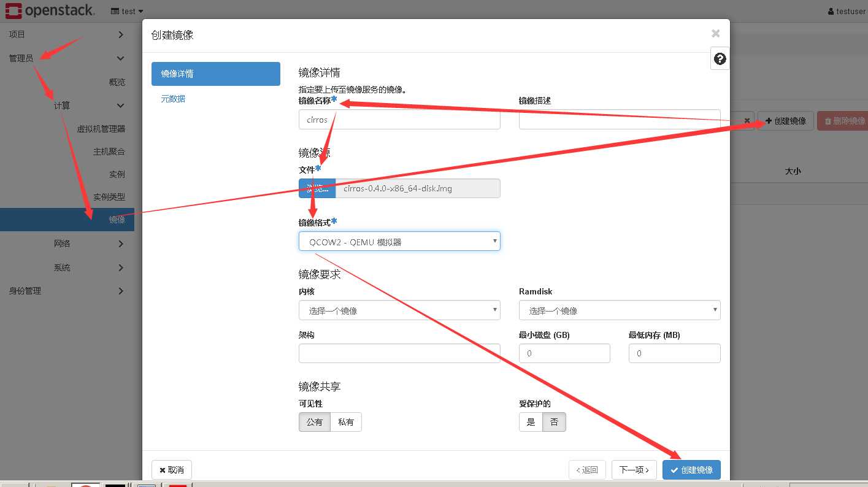Viewport: 868px width, 487px height.
Task: Open 主机聚合 in the sidebar
Action: coord(109,151)
